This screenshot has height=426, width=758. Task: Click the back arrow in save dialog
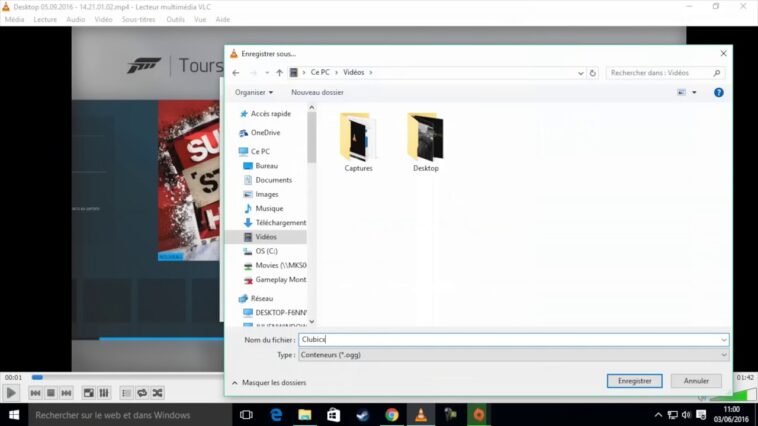[236, 73]
